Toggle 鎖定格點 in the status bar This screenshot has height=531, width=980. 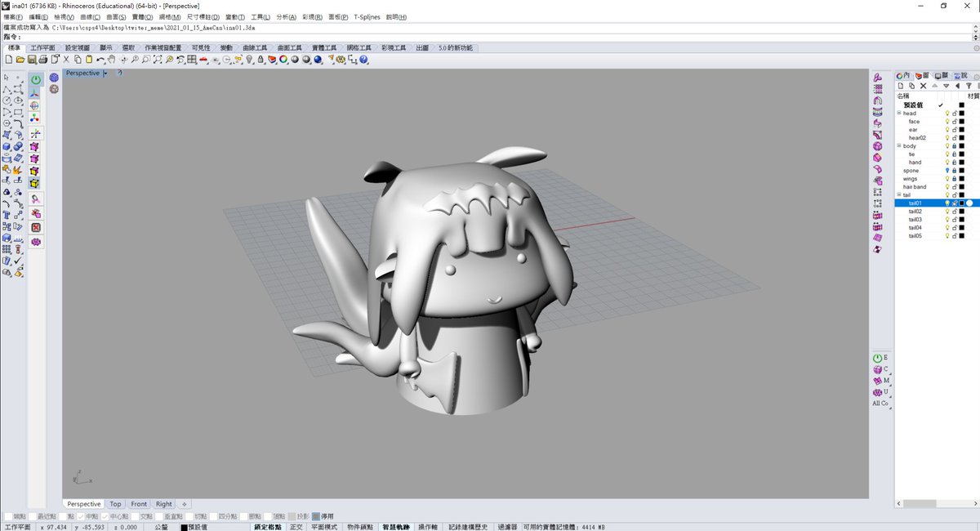pyautogui.click(x=268, y=527)
